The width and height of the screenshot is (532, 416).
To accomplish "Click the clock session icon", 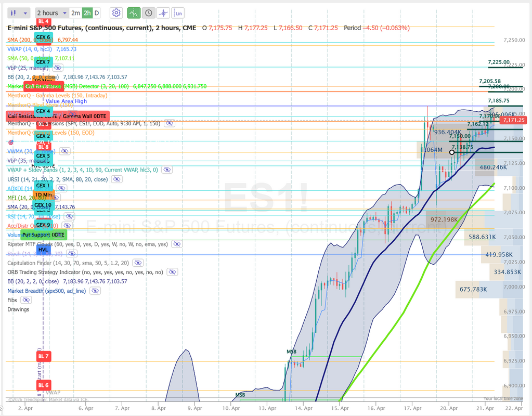I will coord(149,12).
